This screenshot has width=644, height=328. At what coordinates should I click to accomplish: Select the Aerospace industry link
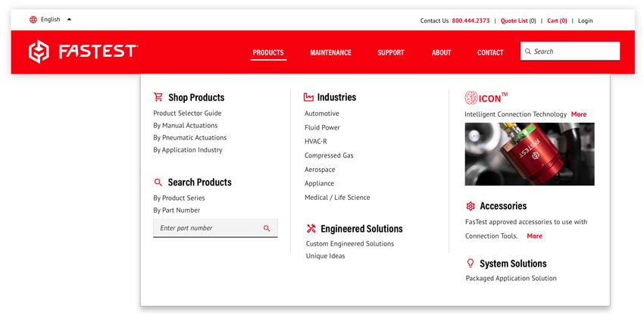[320, 170]
